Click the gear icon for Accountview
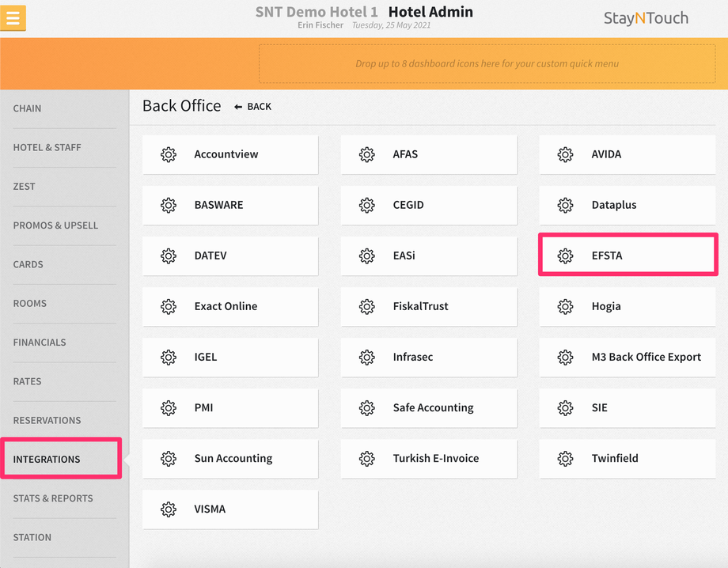The width and height of the screenshot is (728, 568). 169,154
